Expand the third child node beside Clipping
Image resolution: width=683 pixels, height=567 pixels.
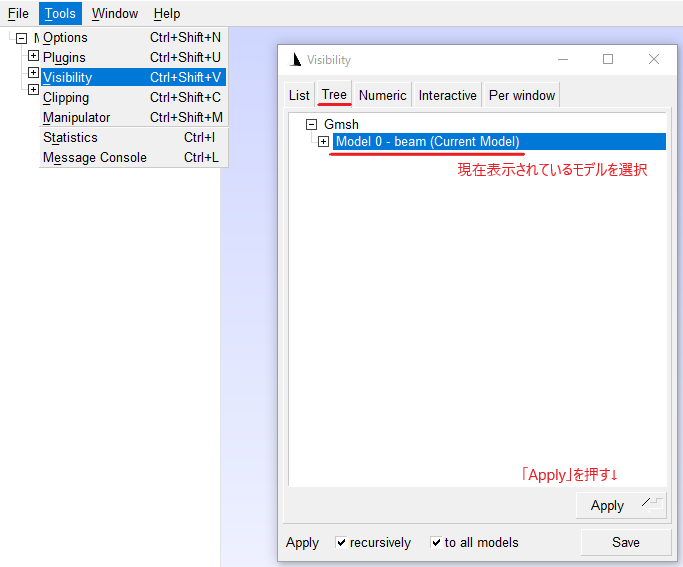tap(33, 89)
